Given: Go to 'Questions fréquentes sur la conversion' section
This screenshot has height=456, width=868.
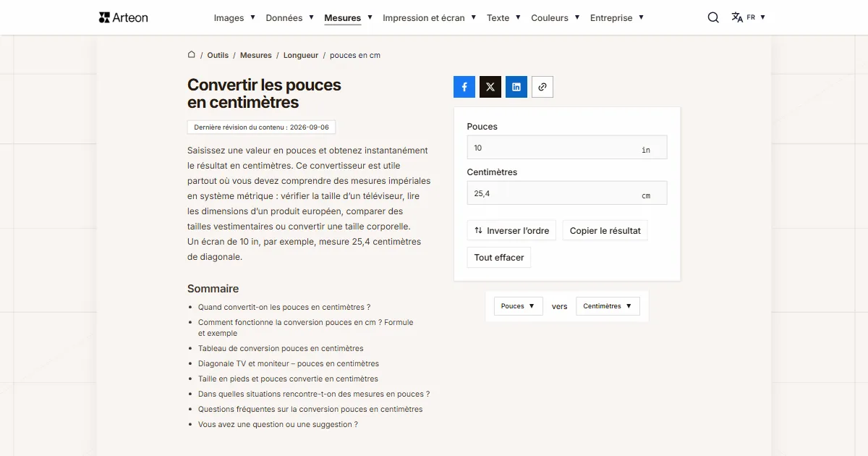Looking at the screenshot, I should click(x=310, y=409).
